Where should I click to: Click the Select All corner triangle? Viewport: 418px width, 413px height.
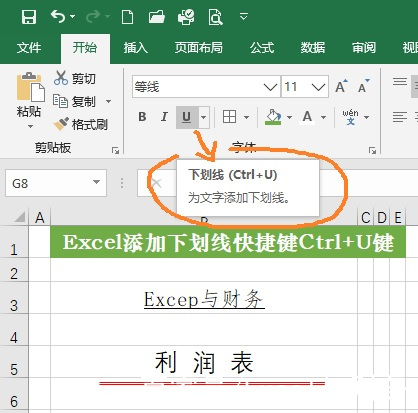click(20, 217)
